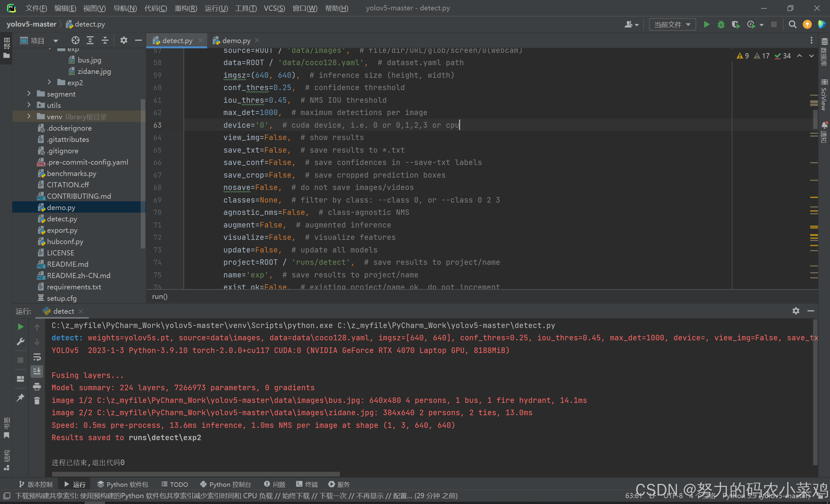Toggle soft-wrap in Run console
The width and height of the screenshot is (830, 504).
click(x=37, y=357)
